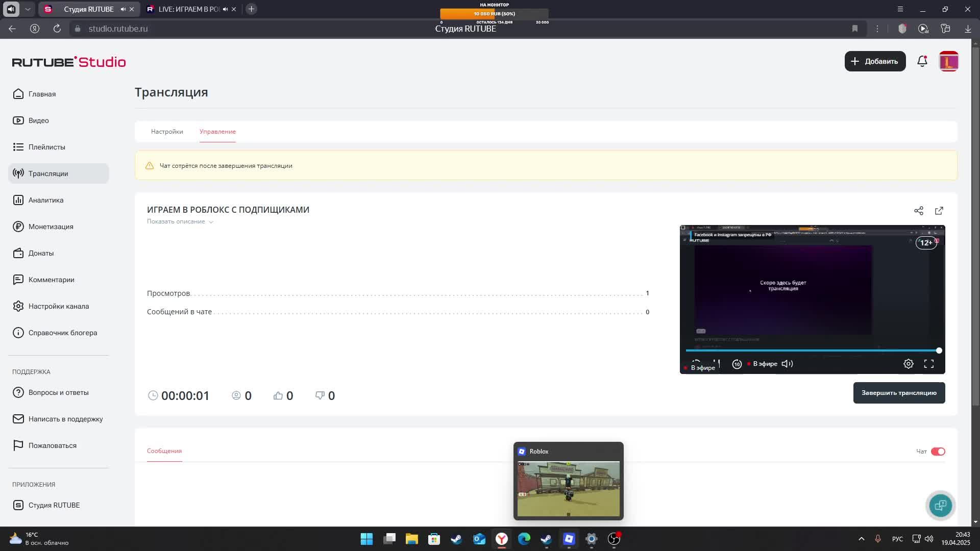Click the support chat bubble icon
Image resolution: width=980 pixels, height=551 pixels.
coord(940,506)
